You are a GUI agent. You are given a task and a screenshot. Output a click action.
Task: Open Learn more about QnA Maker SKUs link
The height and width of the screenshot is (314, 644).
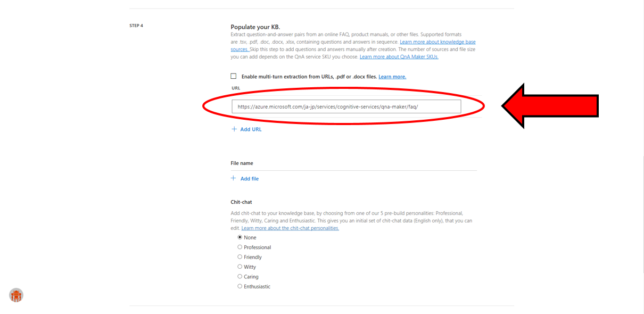click(x=399, y=57)
